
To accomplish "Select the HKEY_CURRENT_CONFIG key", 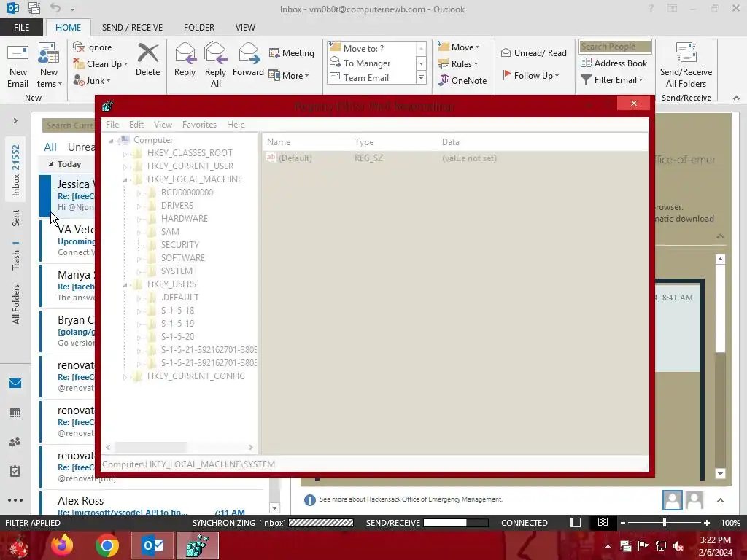I will pyautogui.click(x=196, y=376).
